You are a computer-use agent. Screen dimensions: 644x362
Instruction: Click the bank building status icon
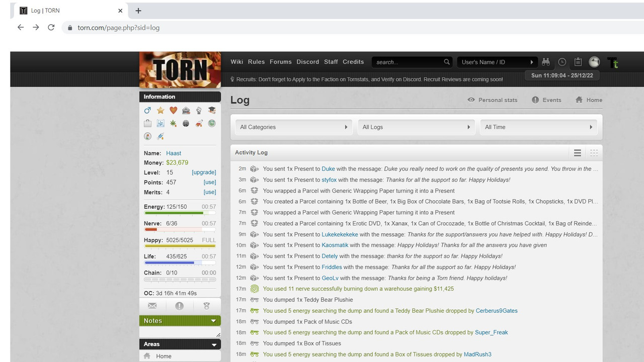coord(186,110)
